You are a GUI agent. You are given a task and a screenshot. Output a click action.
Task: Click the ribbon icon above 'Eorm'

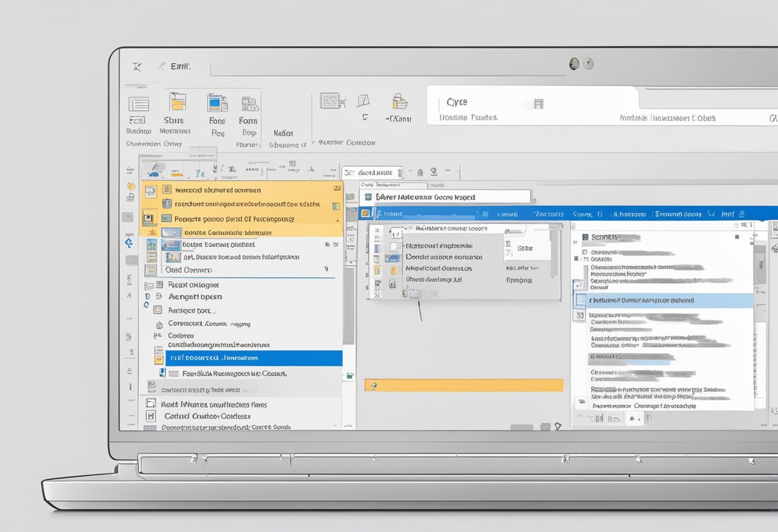[x=250, y=104]
